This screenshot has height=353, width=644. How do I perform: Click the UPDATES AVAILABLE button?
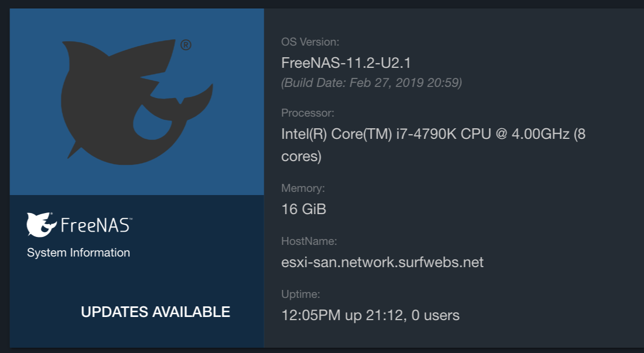tap(156, 312)
